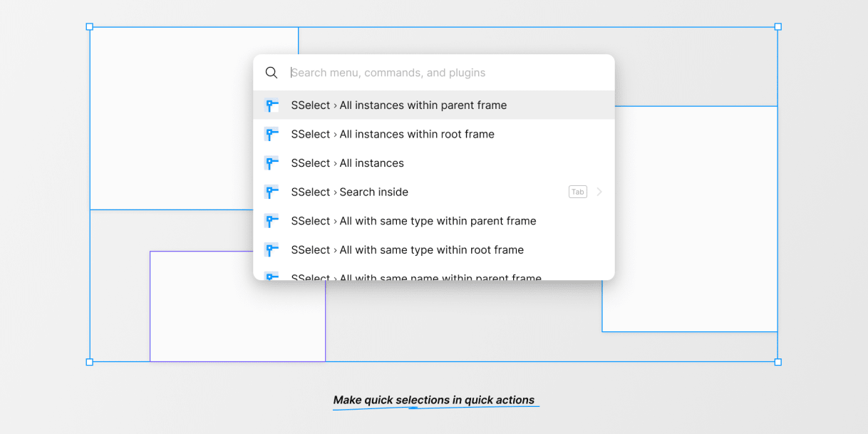
Task: Pick All with same type within parent frame
Action: coord(434,221)
